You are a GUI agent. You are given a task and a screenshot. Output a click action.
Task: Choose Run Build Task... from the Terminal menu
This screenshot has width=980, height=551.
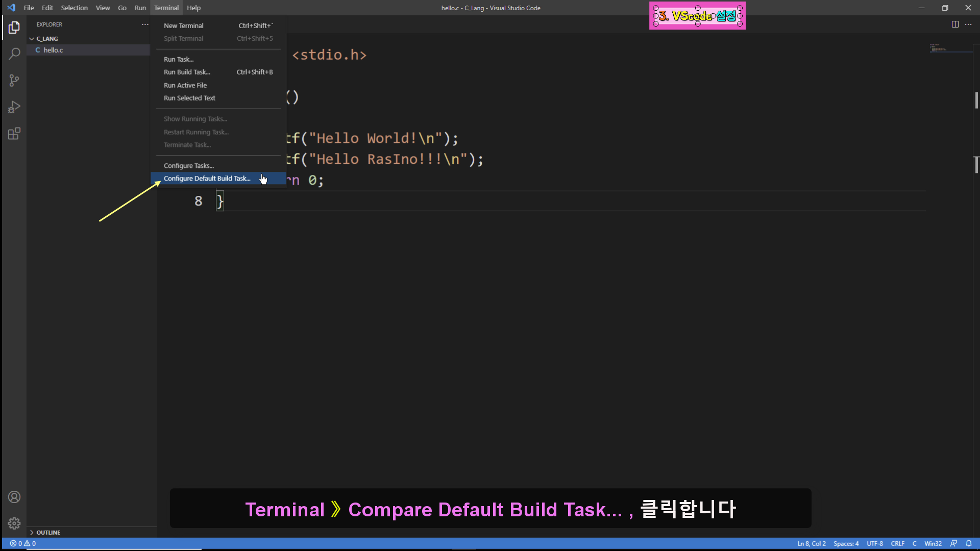point(187,72)
